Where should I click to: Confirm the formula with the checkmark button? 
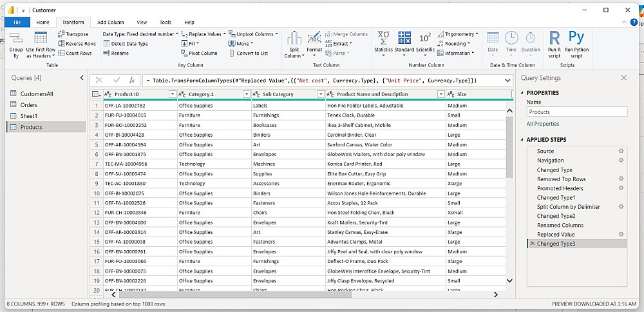(x=117, y=80)
